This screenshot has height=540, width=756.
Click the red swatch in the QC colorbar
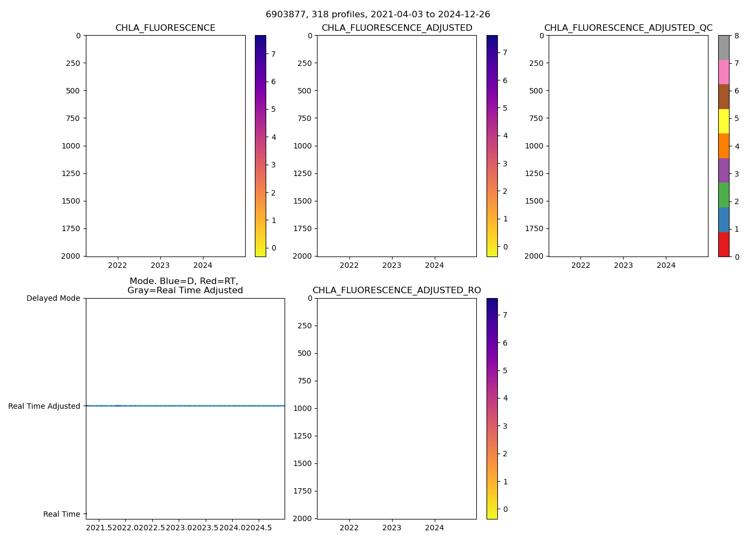click(724, 244)
